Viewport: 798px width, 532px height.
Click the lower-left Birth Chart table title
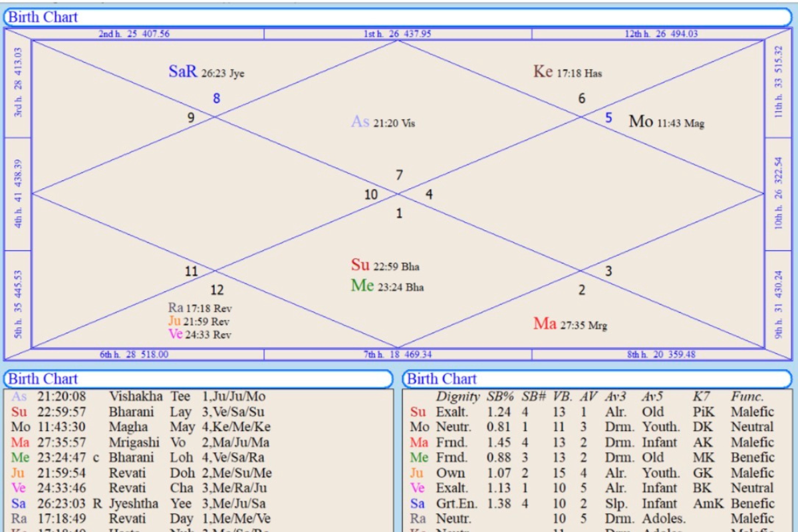pyautogui.click(x=43, y=379)
